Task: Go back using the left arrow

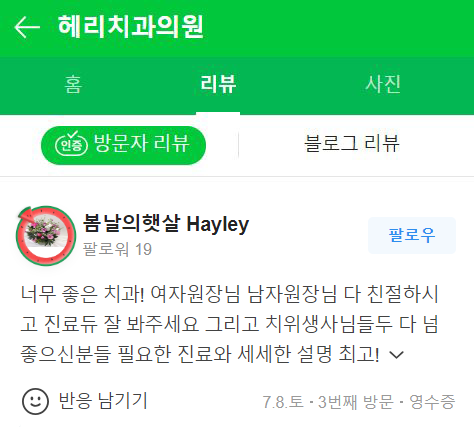Action: tap(27, 27)
